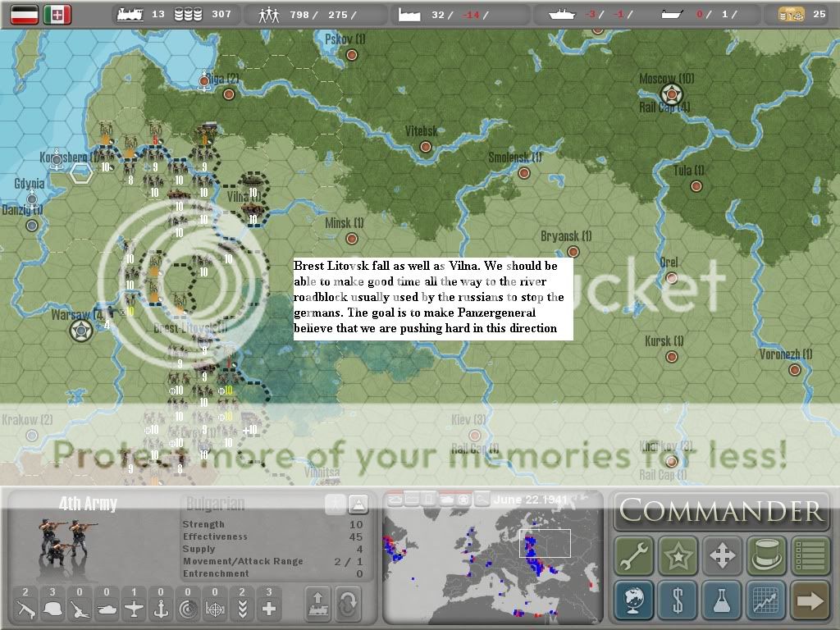
Task: Click the Bryansk city marker
Action: pos(573,251)
